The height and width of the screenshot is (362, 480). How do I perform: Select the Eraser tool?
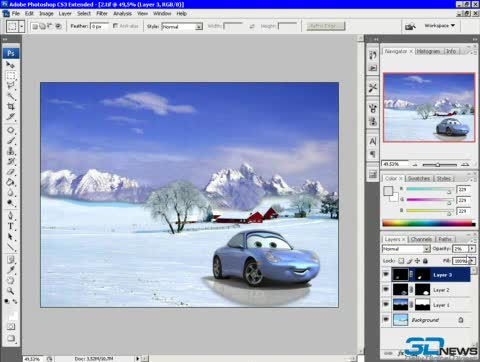coord(11,172)
